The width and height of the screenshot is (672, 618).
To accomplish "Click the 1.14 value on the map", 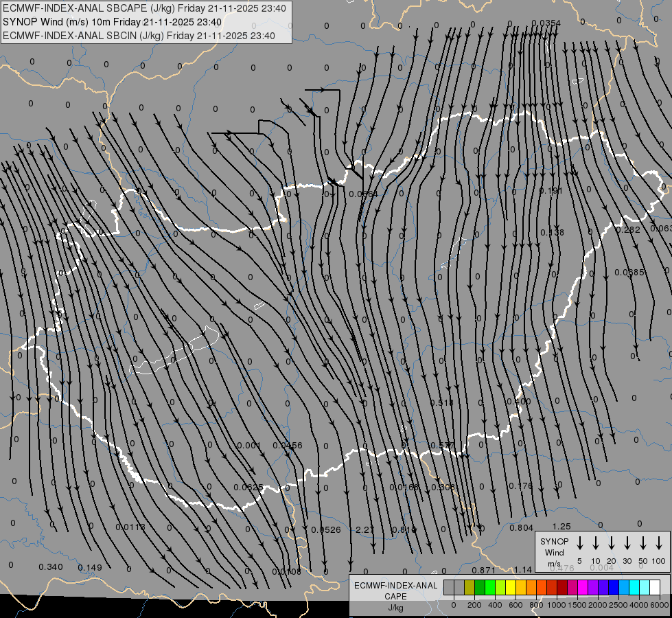I will [523, 569].
